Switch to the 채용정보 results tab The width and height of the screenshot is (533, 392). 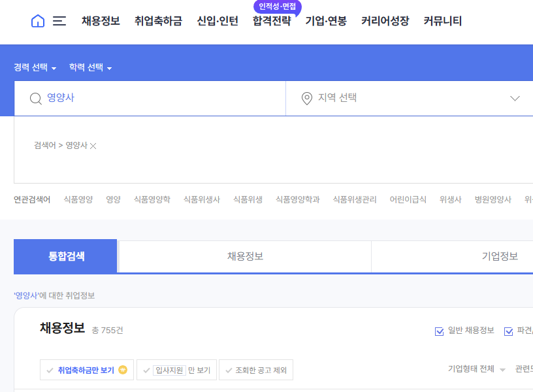pos(245,256)
